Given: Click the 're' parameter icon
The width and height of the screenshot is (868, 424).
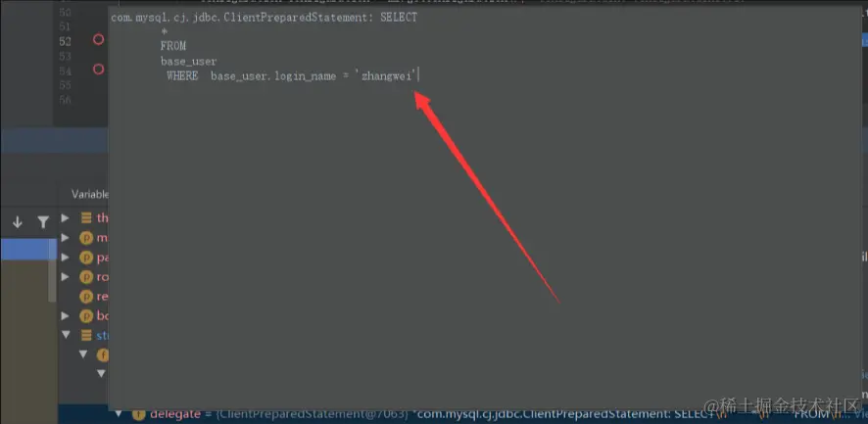Looking at the screenshot, I should coord(86,296).
